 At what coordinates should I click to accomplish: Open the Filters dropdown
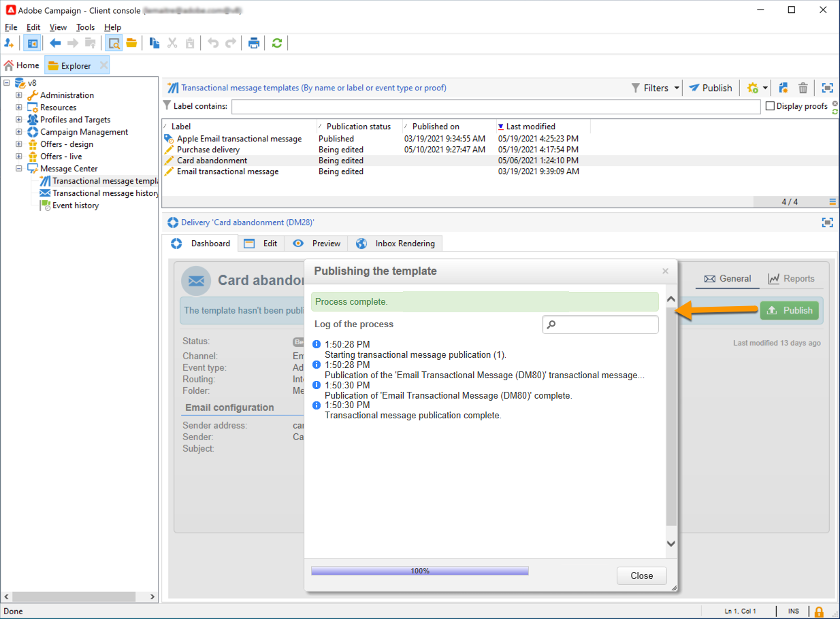[x=656, y=88]
